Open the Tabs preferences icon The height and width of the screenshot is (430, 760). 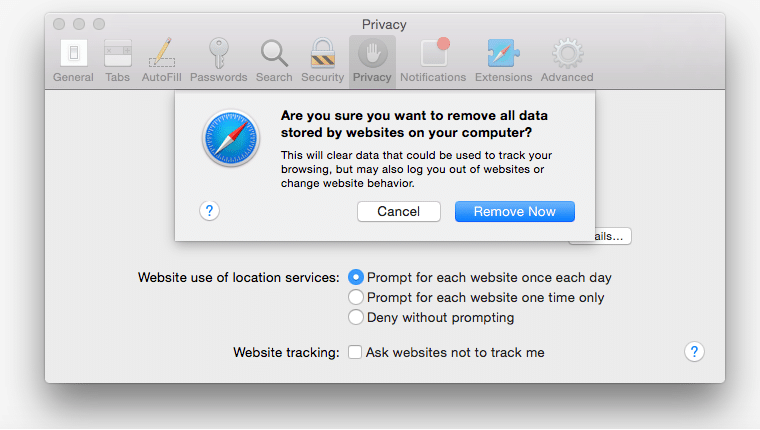pyautogui.click(x=118, y=53)
